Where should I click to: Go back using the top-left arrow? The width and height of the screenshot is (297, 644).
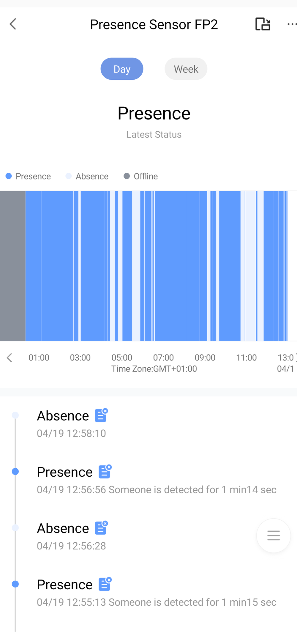pyautogui.click(x=13, y=24)
